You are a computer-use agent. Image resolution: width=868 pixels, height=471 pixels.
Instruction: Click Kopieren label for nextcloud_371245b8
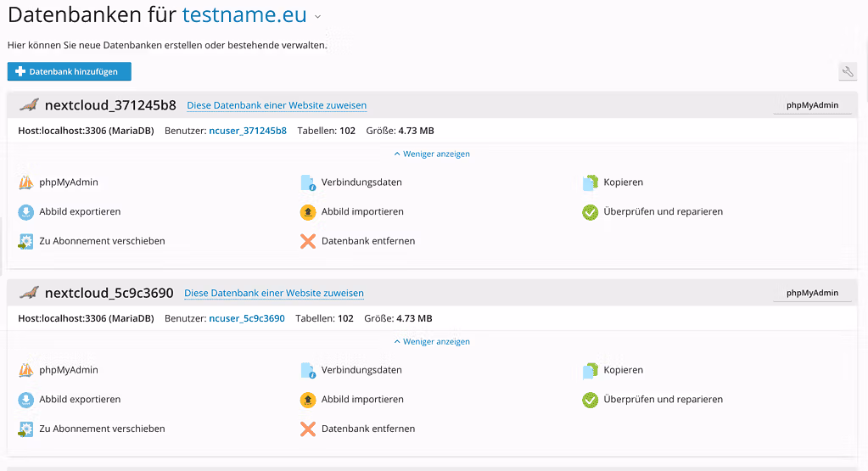(624, 182)
